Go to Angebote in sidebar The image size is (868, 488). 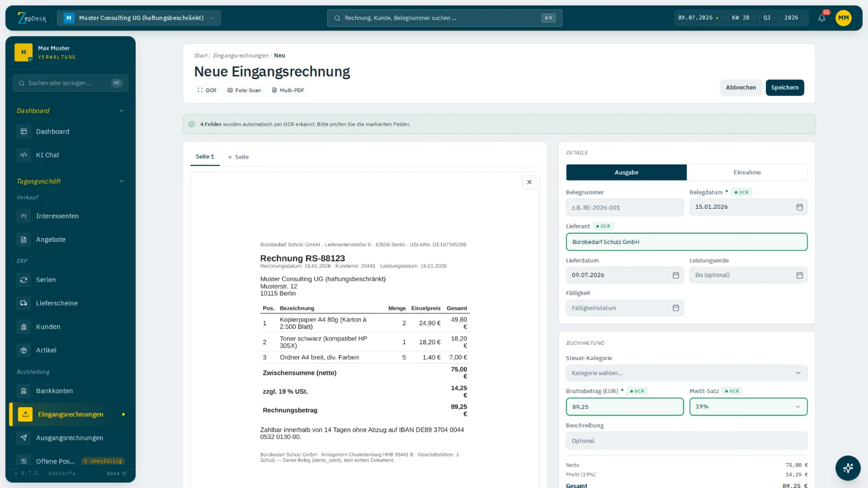(71, 240)
